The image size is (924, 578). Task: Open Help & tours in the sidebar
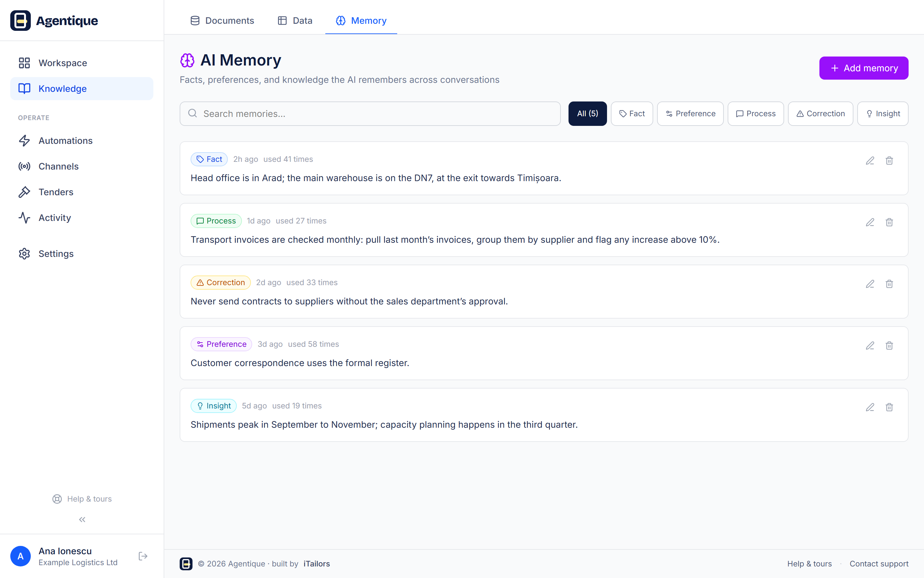point(82,499)
